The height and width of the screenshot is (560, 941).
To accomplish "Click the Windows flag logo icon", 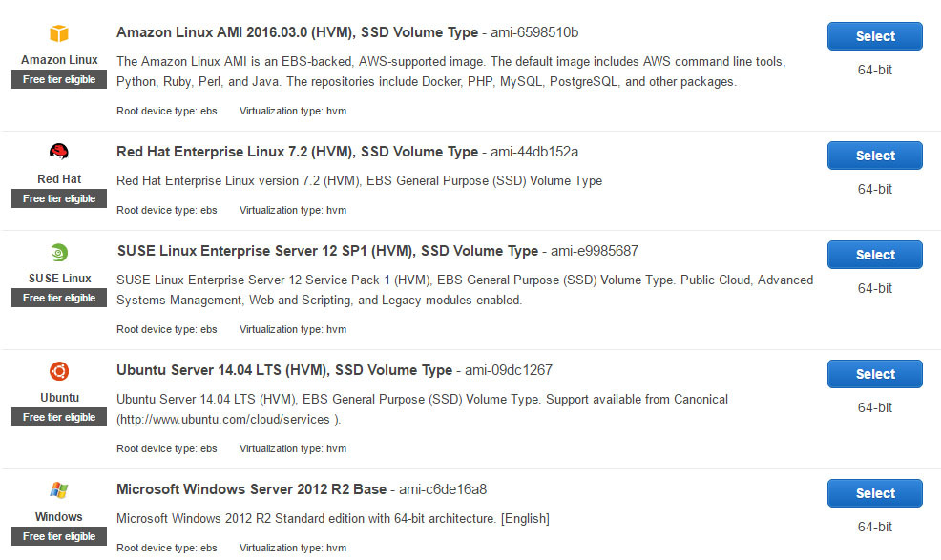I will tap(59, 489).
